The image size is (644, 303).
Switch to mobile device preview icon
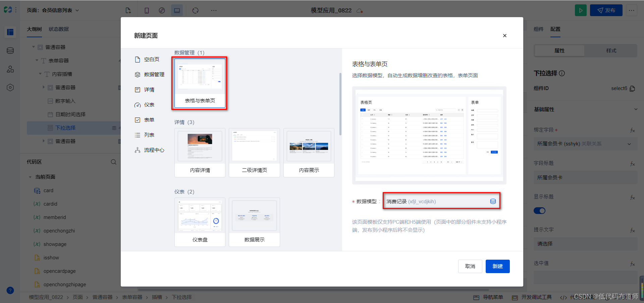click(x=147, y=10)
